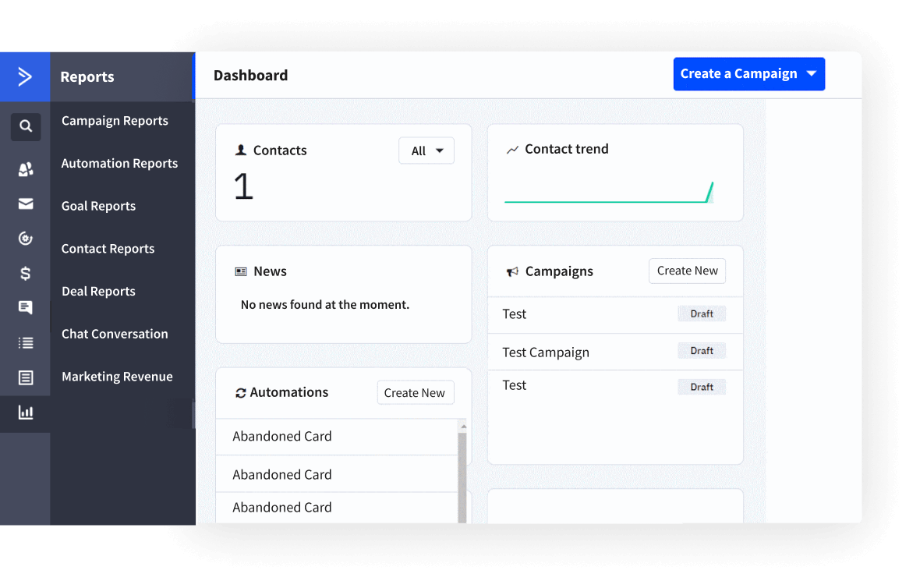Open the Forms document icon in the sidebar
This screenshot has width=920, height=588.
25,377
